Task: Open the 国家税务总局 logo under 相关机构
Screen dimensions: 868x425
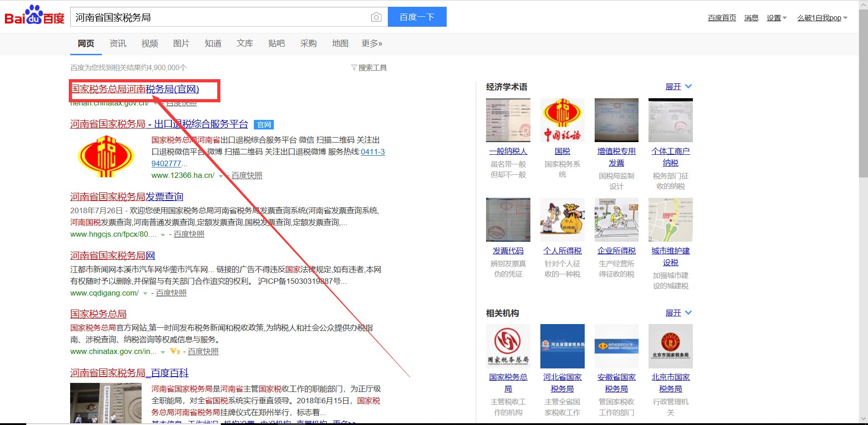Action: point(508,346)
